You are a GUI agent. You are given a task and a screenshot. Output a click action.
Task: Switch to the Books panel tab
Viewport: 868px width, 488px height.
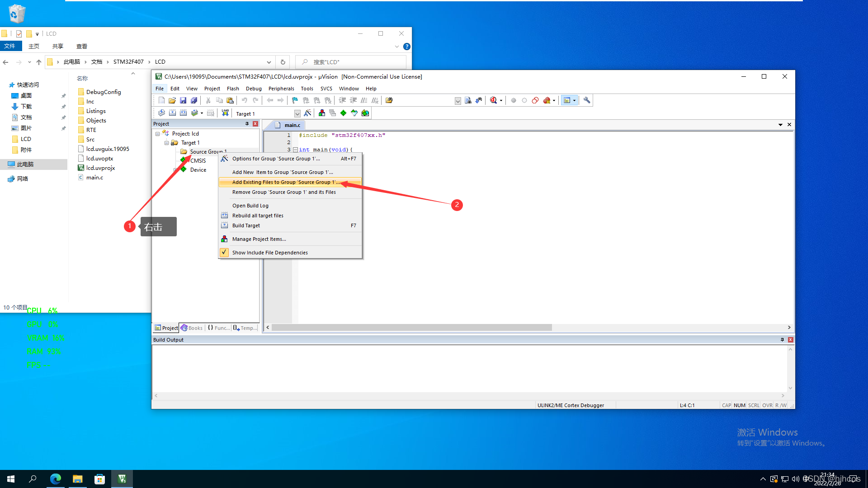(192, 328)
